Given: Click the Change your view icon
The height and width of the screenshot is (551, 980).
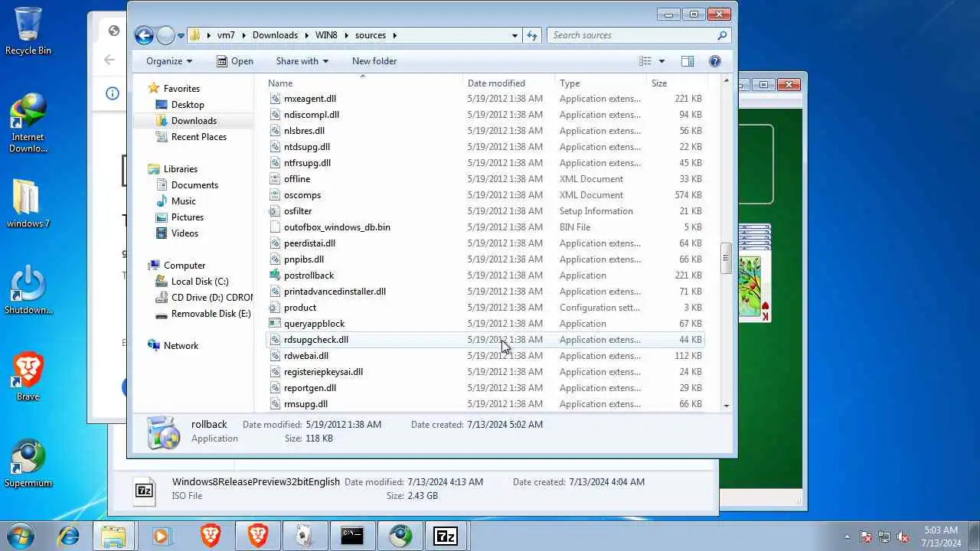Looking at the screenshot, I should (645, 61).
